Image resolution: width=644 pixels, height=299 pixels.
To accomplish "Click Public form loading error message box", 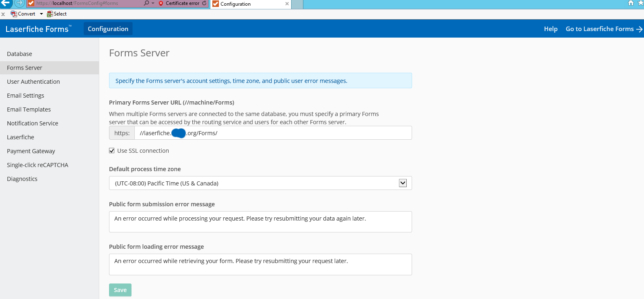I will [x=260, y=264].
